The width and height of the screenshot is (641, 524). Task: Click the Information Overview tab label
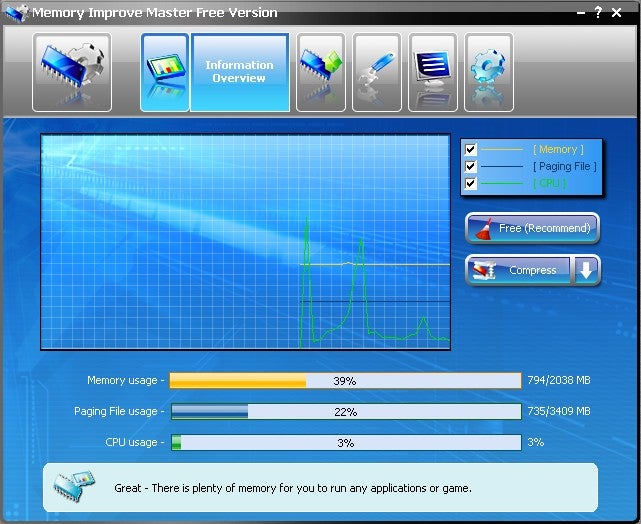(240, 72)
